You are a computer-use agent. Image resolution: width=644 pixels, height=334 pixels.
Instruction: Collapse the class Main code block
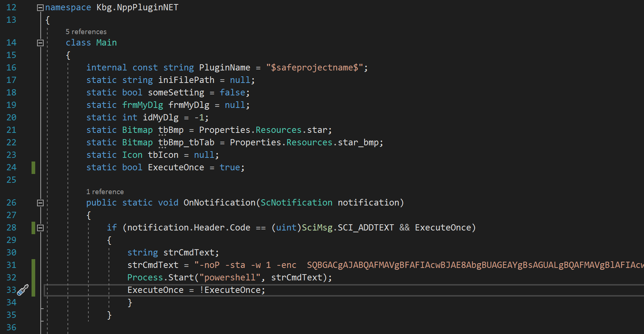(x=40, y=43)
